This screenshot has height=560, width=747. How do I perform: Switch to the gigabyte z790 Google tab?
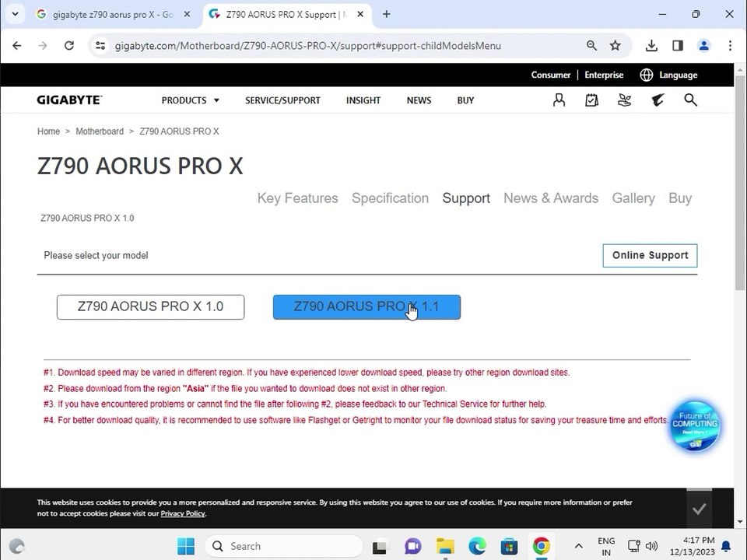[113, 14]
